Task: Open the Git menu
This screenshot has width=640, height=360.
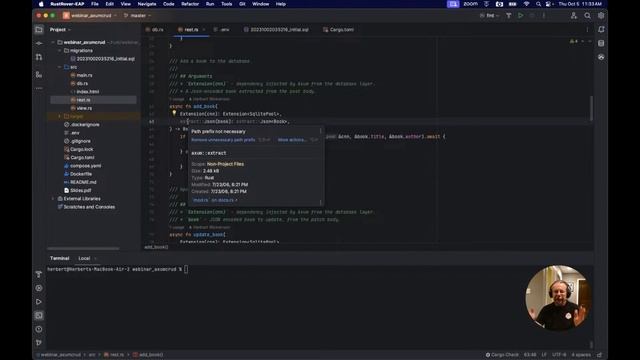Action: (x=242, y=4)
